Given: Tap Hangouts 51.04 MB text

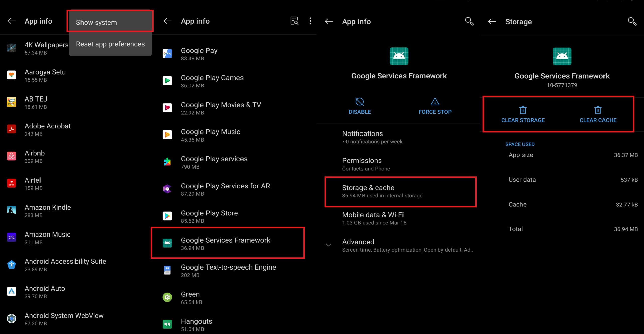Looking at the screenshot, I should tap(196, 325).
